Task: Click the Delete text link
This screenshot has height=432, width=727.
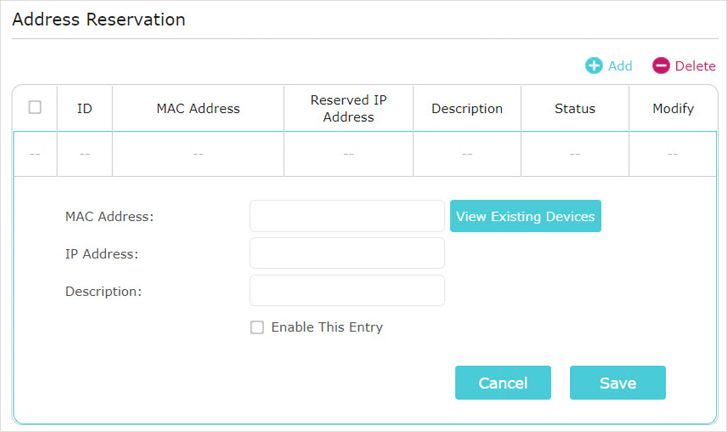Action: click(695, 66)
